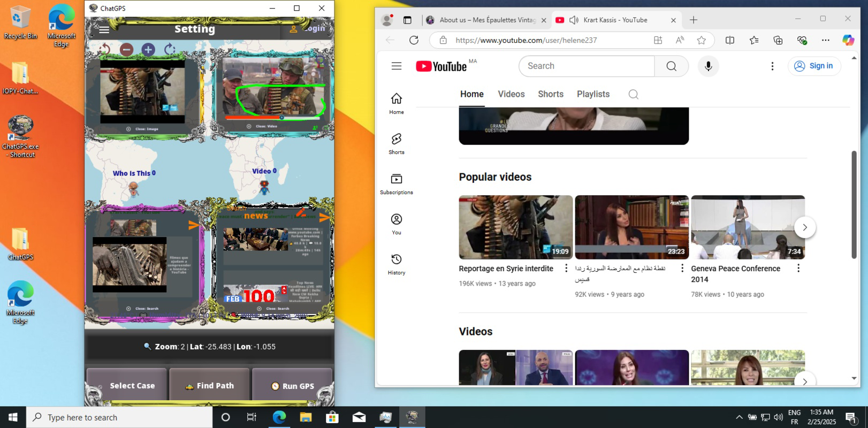Click the 'Who Is This' map marker
868x428 pixels.
[133, 189]
